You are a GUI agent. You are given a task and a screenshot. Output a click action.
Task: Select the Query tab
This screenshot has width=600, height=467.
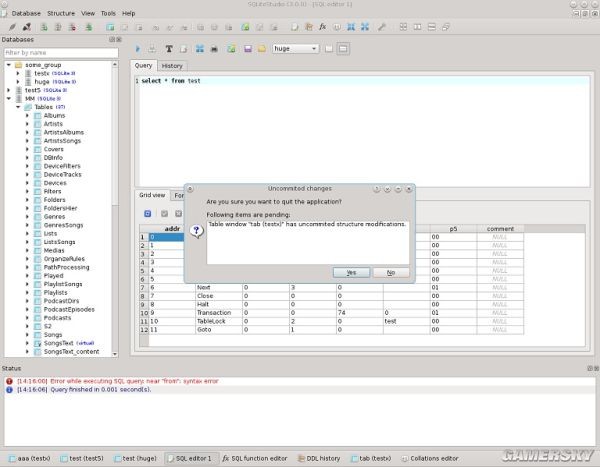coord(143,65)
